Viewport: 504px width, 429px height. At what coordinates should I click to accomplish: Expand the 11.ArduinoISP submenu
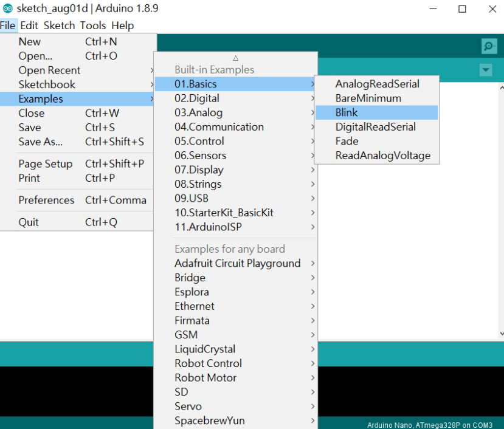coord(235,227)
